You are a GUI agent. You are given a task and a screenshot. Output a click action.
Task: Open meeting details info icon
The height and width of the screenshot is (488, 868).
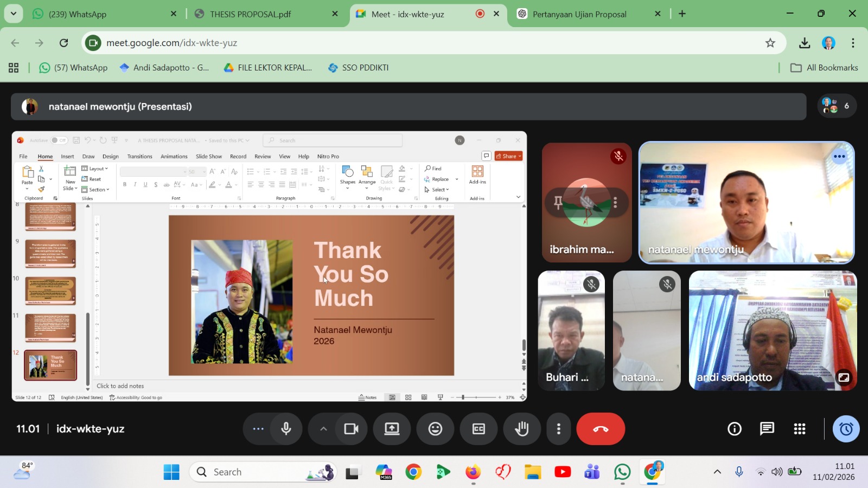[x=734, y=429]
